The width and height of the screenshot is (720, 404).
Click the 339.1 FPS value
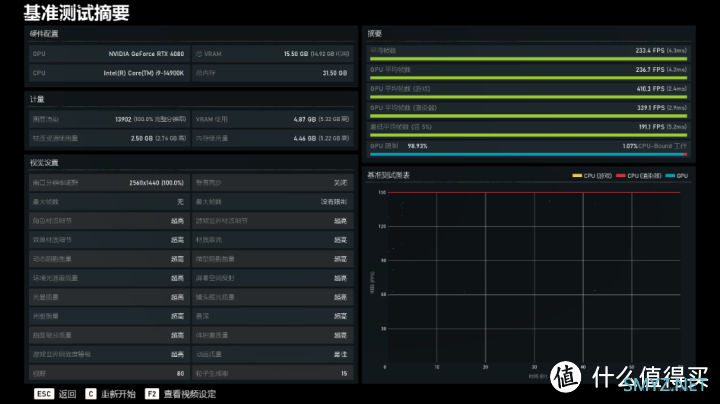point(650,108)
